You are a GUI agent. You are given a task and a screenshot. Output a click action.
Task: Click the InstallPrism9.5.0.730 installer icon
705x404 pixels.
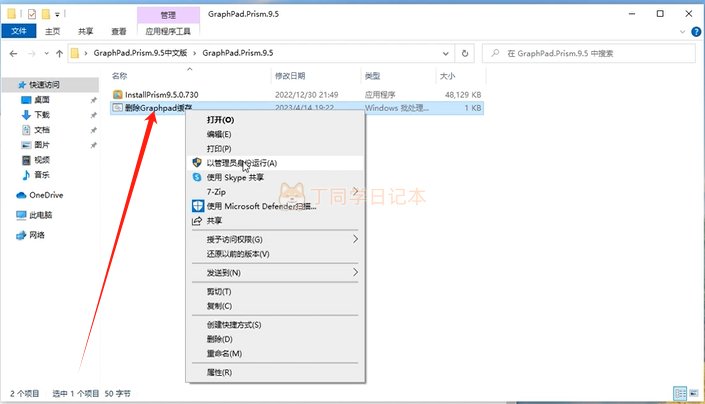point(117,94)
